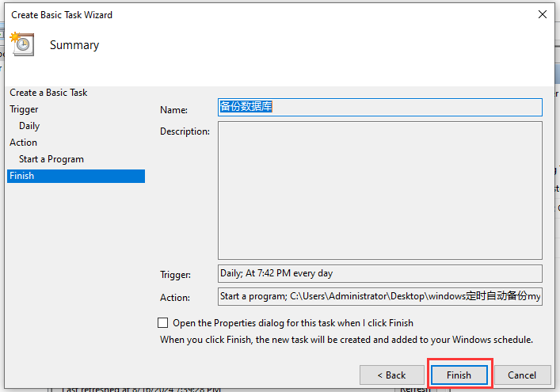Click the Trigger: label beside summary
Image resolution: width=560 pixels, height=392 pixels.
175,275
